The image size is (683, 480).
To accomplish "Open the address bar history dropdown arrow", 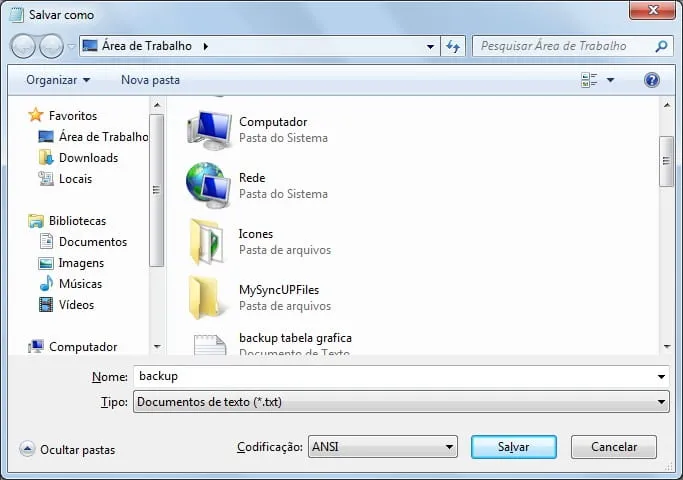I will [430, 47].
